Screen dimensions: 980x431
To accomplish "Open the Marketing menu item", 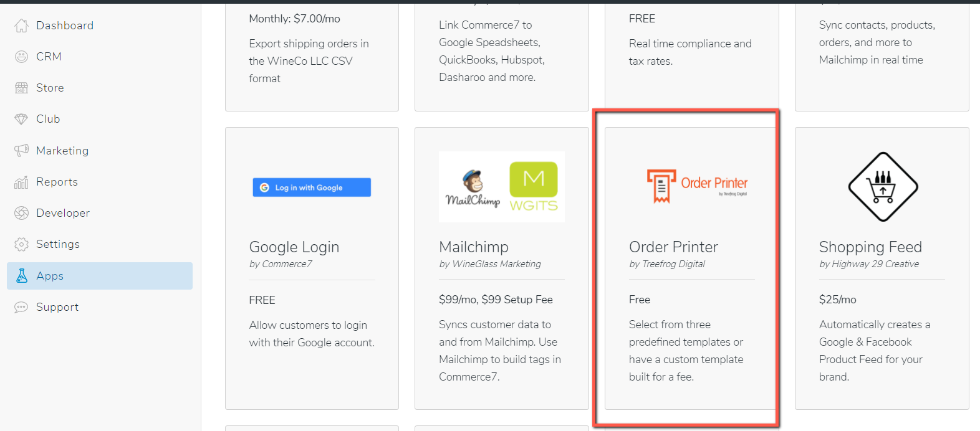I will (62, 151).
